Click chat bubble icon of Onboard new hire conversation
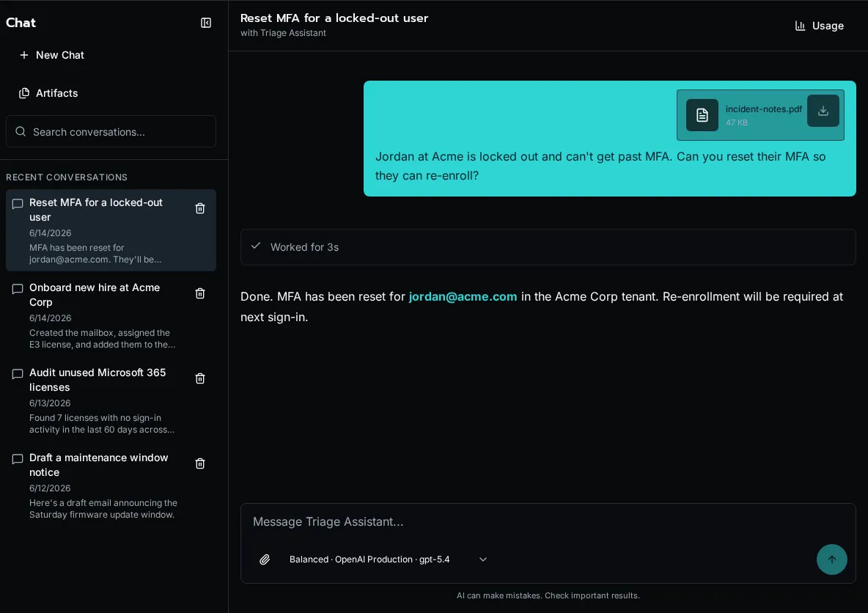 pyautogui.click(x=18, y=289)
